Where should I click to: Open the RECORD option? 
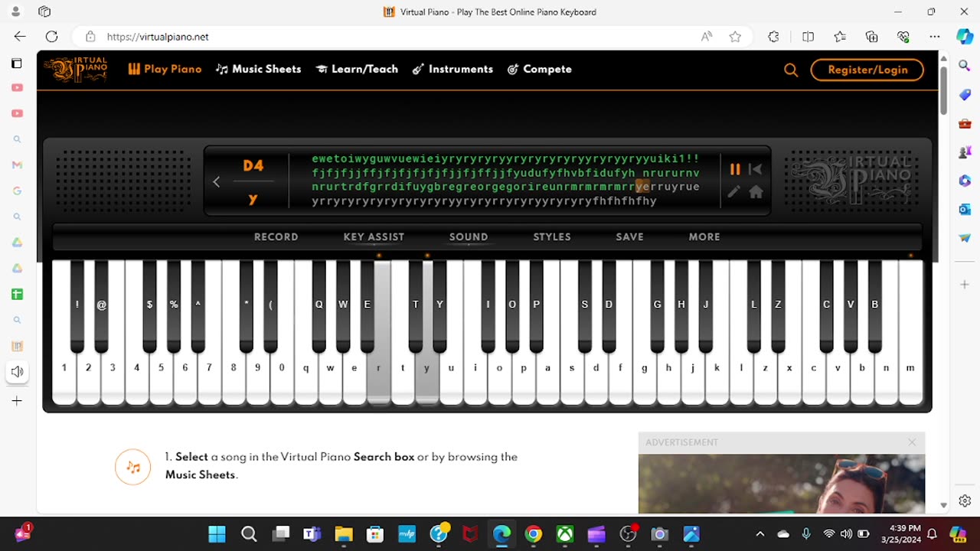tap(276, 237)
